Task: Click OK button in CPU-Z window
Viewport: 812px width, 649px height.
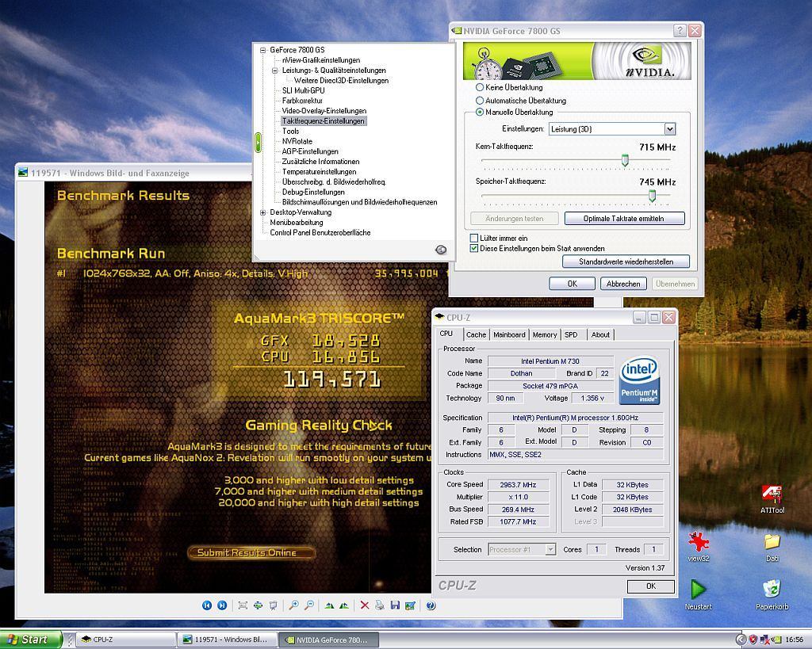Action: click(x=651, y=586)
